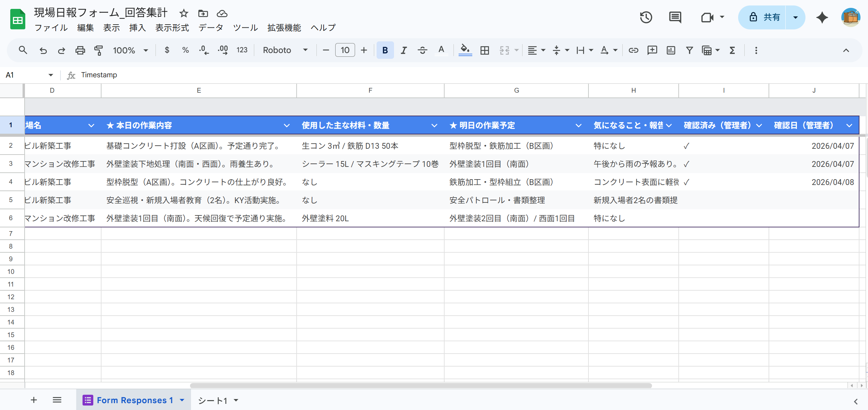Toggle bold formatting button
868x410 pixels.
pyautogui.click(x=385, y=50)
